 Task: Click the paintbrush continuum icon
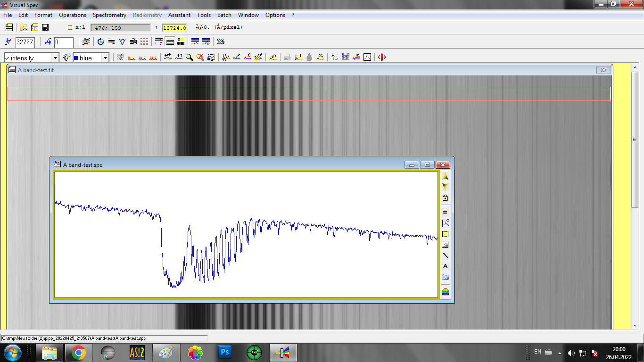[x=258, y=57]
